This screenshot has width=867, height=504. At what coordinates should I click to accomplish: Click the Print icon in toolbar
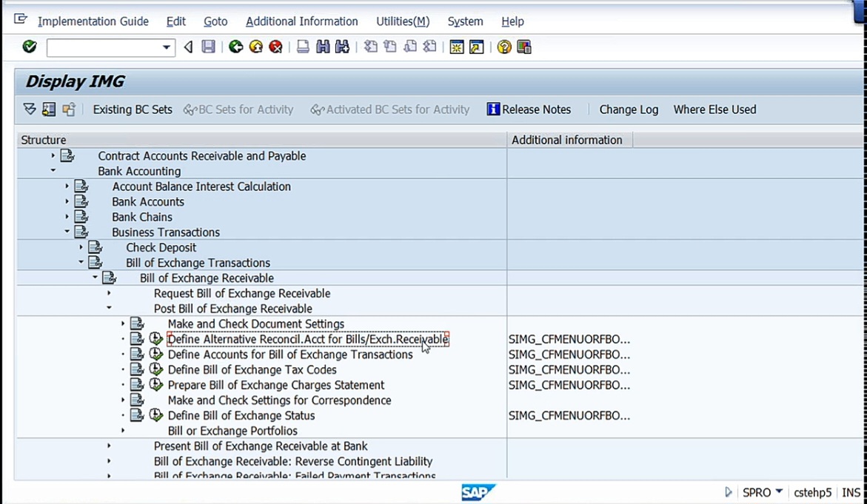[x=303, y=47]
